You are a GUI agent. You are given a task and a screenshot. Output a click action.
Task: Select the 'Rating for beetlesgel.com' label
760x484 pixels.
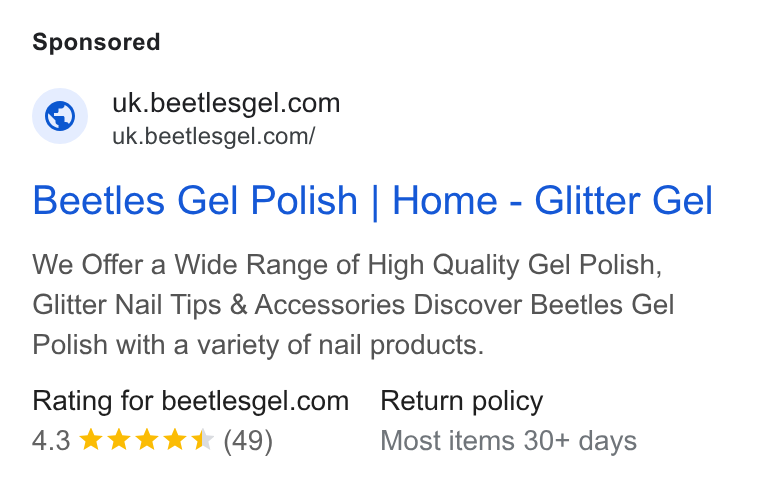[x=190, y=401]
